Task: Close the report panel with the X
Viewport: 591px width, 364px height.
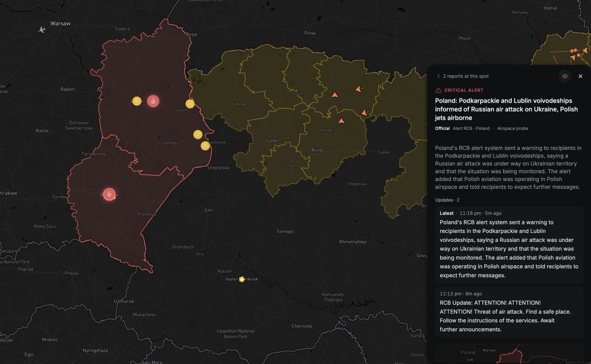Action: tap(580, 76)
